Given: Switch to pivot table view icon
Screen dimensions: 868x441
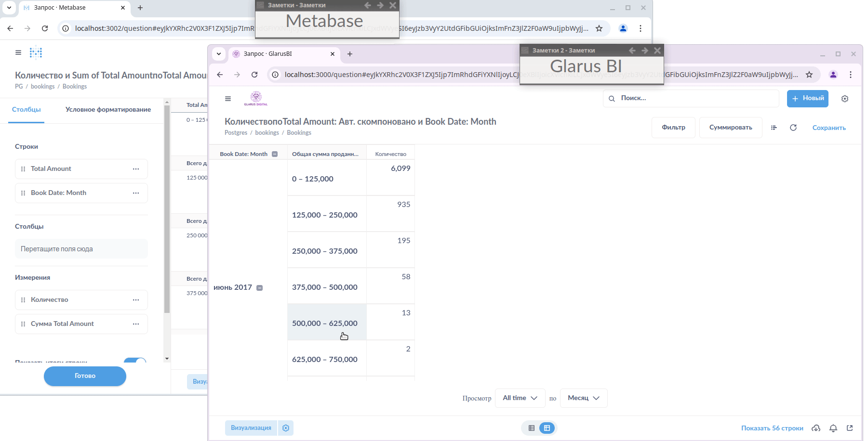Looking at the screenshot, I should (547, 428).
